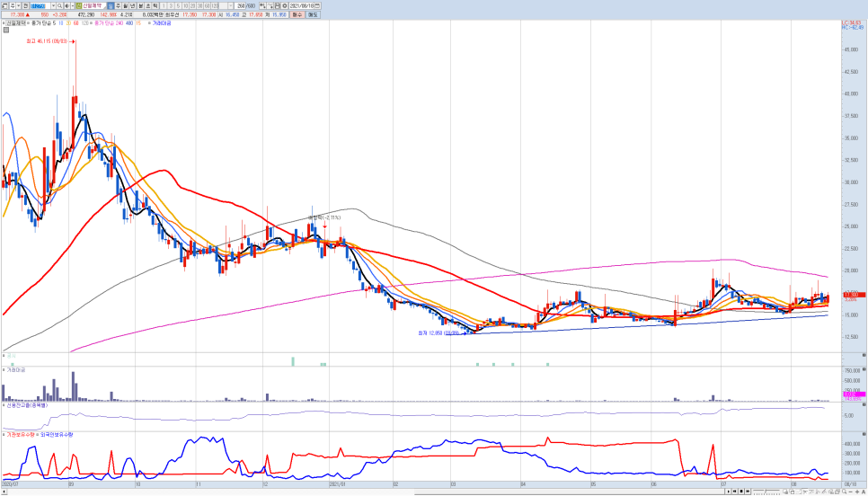Click the bar count field showing 260
This screenshot has height=496, width=868.
pyautogui.click(x=240, y=5)
